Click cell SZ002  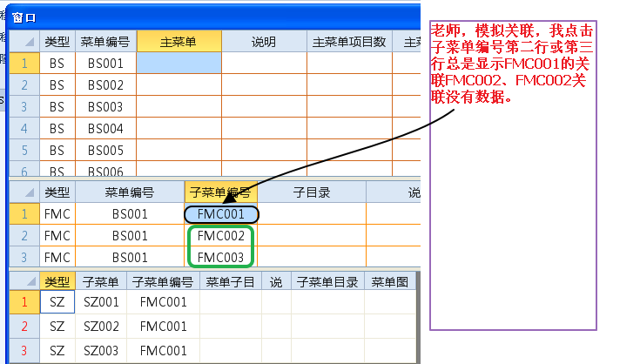click(101, 326)
